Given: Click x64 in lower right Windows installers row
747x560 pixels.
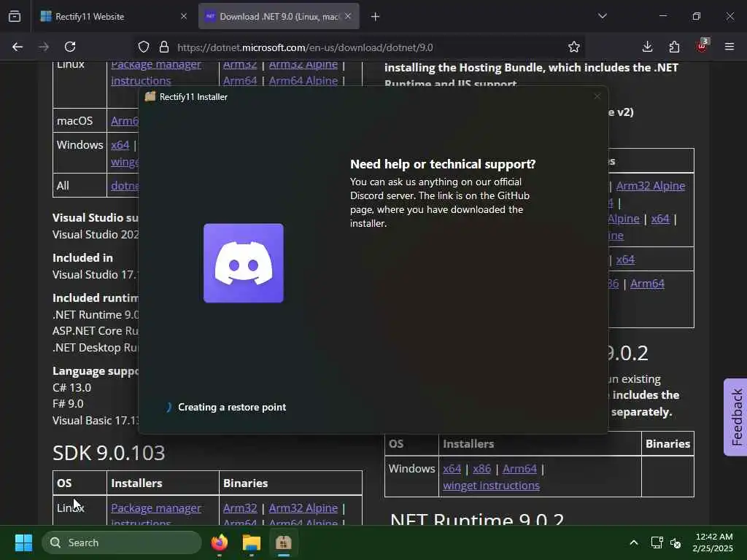Looking at the screenshot, I should point(452,469).
